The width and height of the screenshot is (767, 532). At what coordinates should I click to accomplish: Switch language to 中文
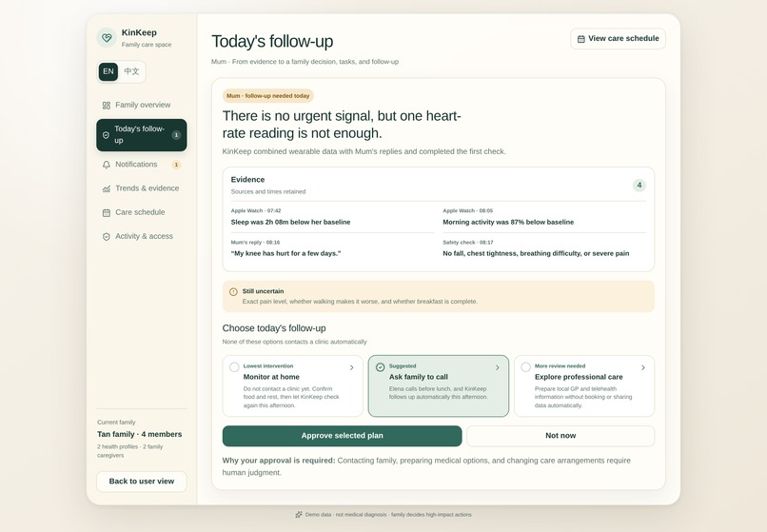pos(131,71)
